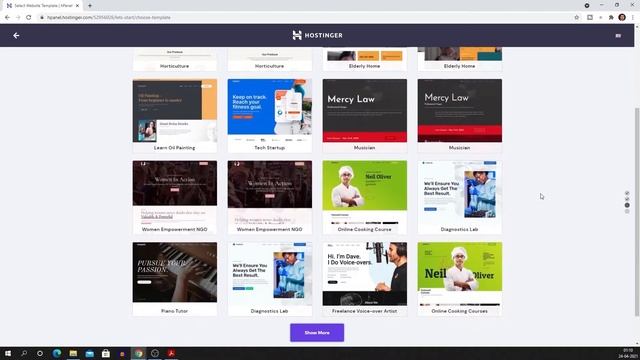
Task: Open the Chrome extensions puzzle icon
Action: (611, 18)
